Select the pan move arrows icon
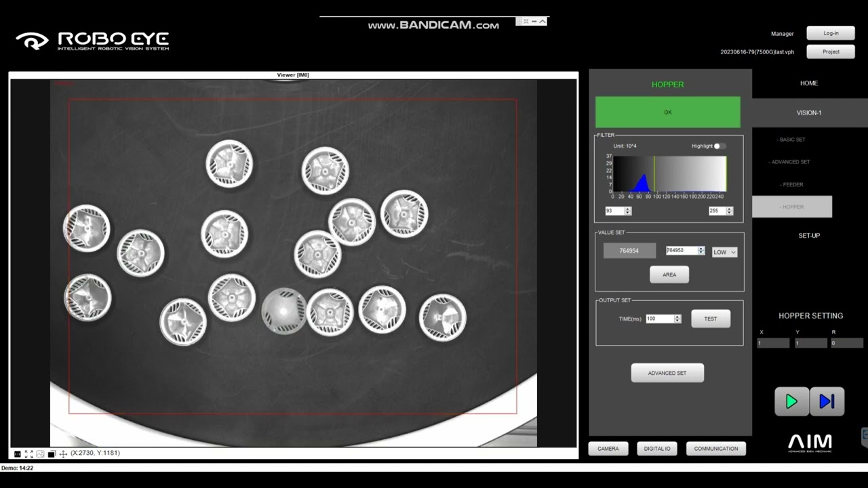The height and width of the screenshot is (488, 868). point(63,454)
